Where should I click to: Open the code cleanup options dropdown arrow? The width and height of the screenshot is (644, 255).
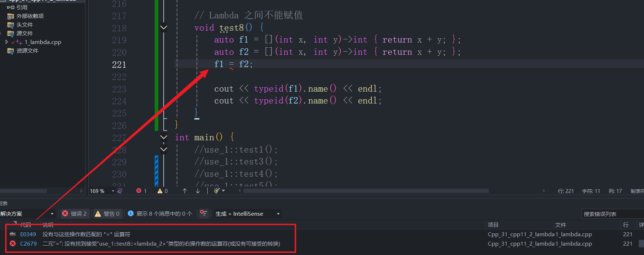tap(224, 191)
